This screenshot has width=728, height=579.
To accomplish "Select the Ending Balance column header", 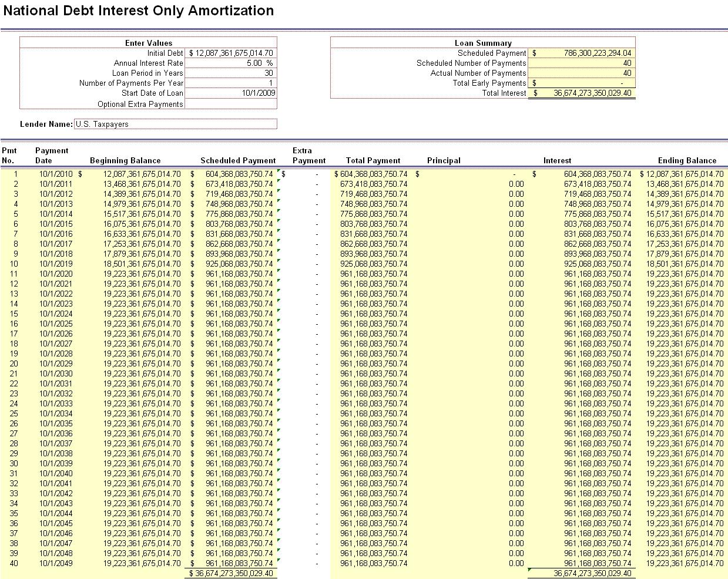I will (687, 160).
